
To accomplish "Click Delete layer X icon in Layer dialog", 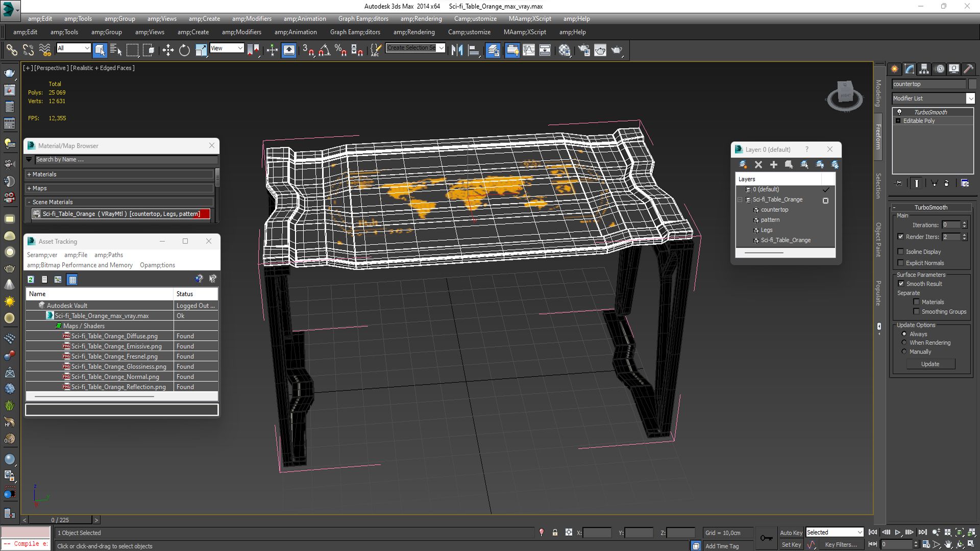I will (x=758, y=164).
